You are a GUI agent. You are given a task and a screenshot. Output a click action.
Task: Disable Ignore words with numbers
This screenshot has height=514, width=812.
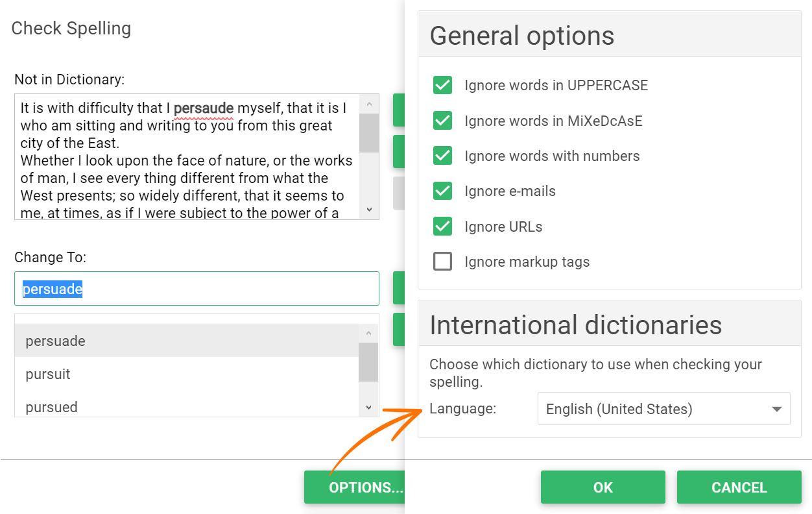[x=443, y=156]
